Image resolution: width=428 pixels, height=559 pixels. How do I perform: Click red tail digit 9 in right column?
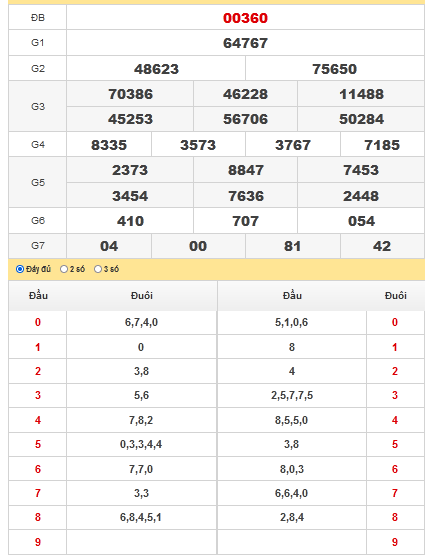click(395, 542)
